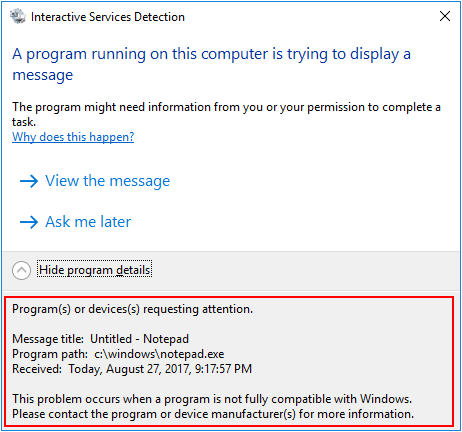Choose the Ask me later option
Viewport: 462px width, 432px height.
point(88,222)
